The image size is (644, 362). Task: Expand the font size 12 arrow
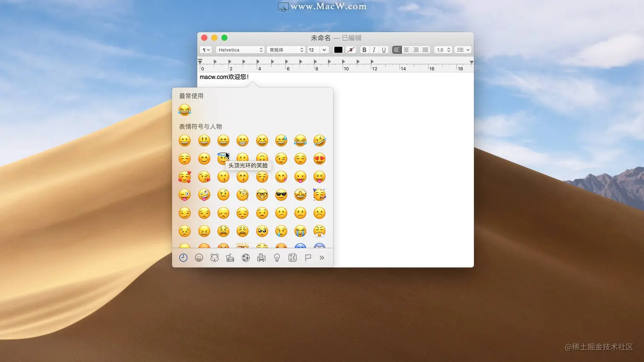(x=324, y=50)
